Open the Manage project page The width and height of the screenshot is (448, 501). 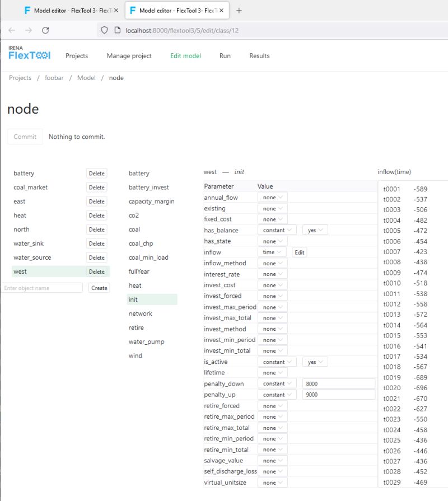(x=129, y=56)
